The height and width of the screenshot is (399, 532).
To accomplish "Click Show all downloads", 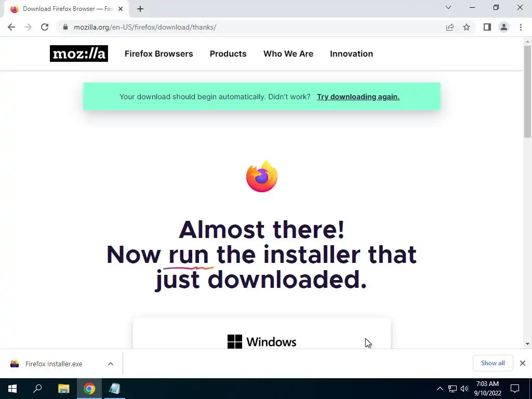I will coord(493,363).
